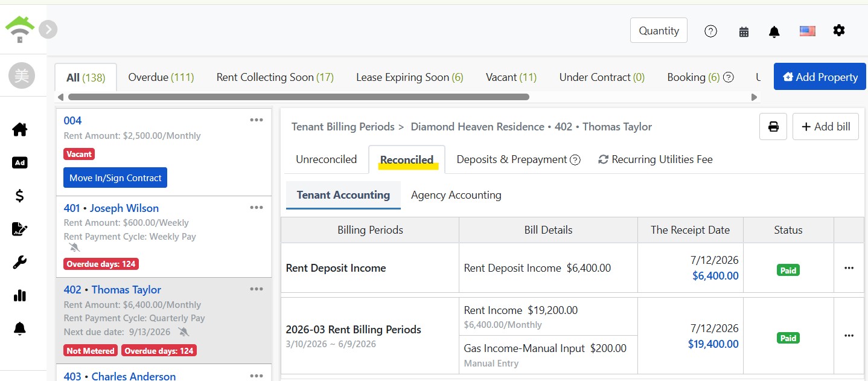
Task: Click the tab strip horizontal scrollbar
Action: (x=299, y=97)
